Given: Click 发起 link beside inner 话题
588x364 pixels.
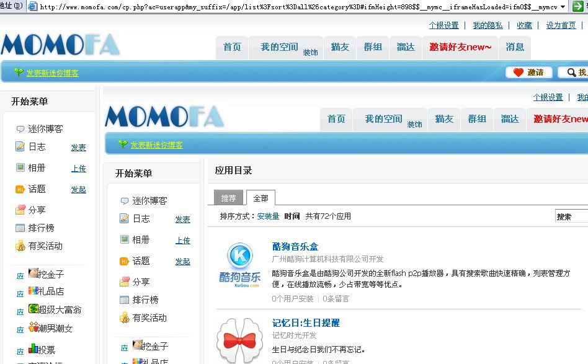Looking at the screenshot, I should [x=182, y=261].
